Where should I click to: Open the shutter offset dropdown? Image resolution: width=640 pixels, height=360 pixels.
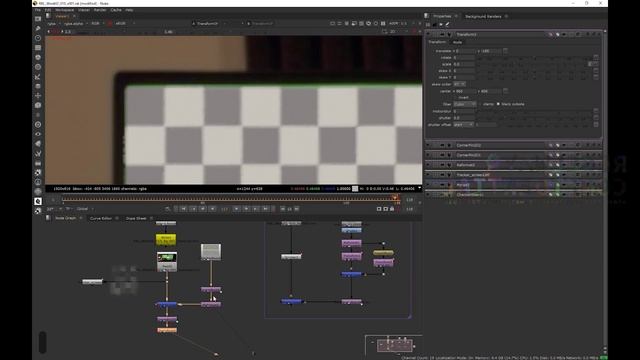point(463,124)
